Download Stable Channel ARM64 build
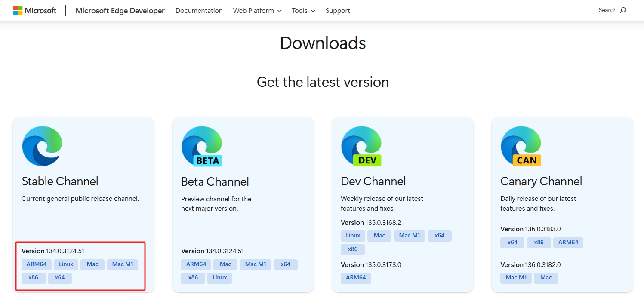Viewport: 644px width, 301px height. point(37,264)
